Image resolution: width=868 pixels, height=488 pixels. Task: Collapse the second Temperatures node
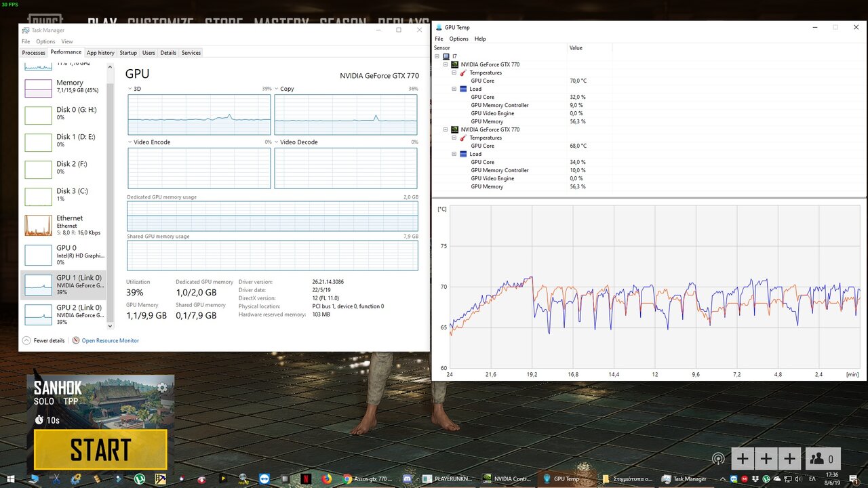pos(454,138)
